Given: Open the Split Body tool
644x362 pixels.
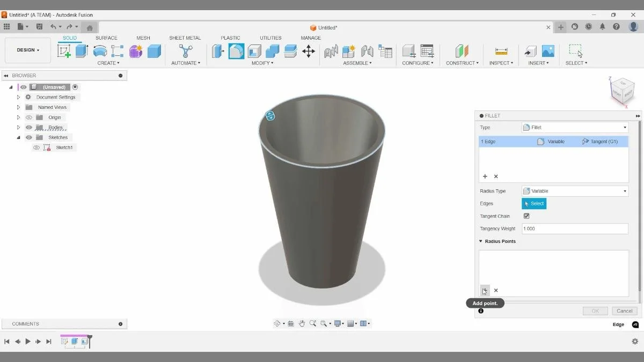Looking at the screenshot, I should coord(289,51).
